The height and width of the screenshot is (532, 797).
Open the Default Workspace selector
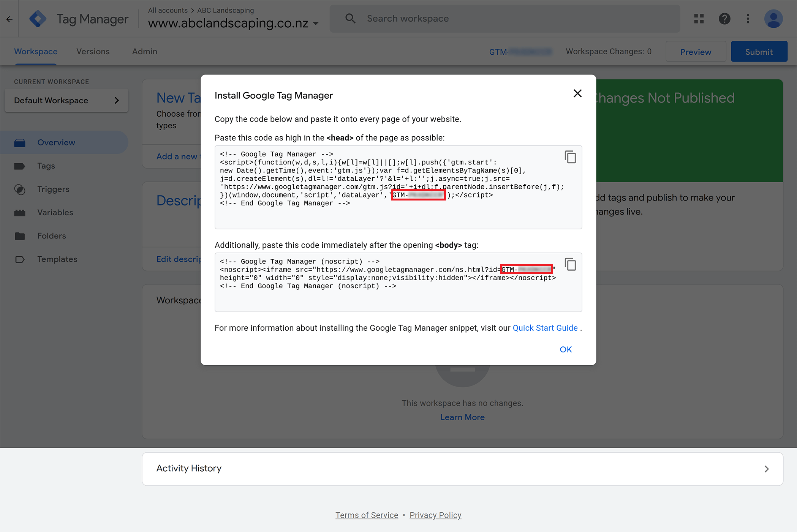[x=66, y=101]
